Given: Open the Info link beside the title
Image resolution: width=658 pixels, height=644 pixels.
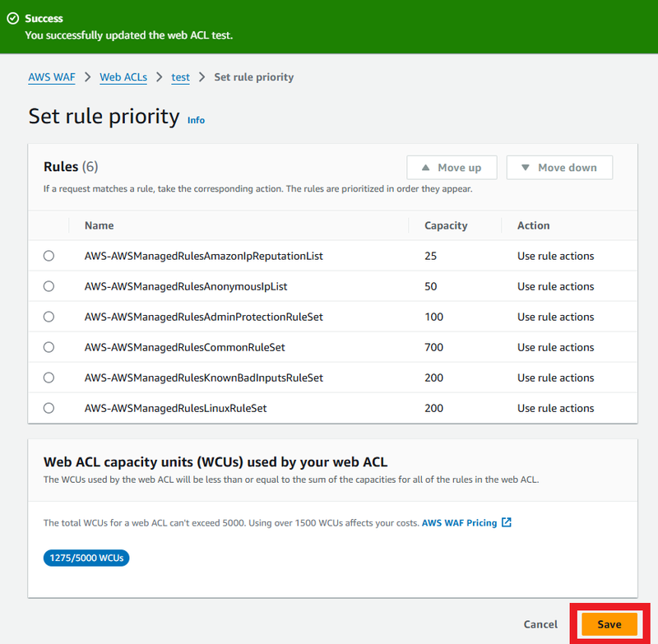Looking at the screenshot, I should click(x=196, y=120).
